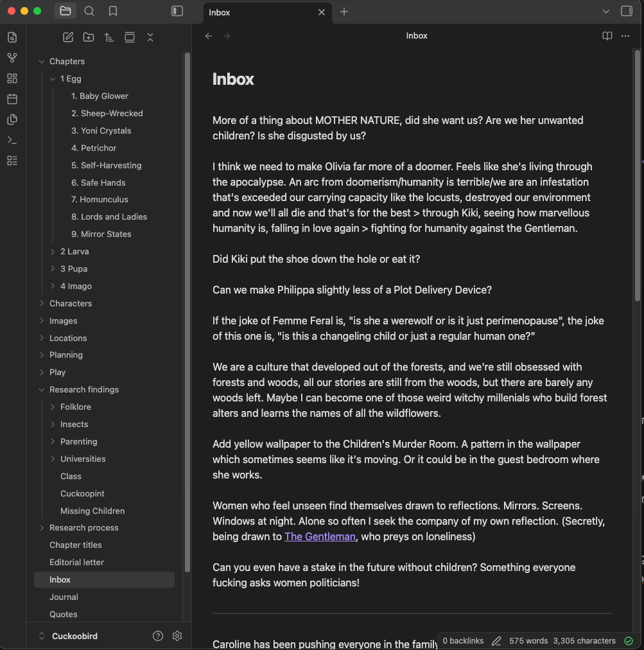Open the bookmarks panel

click(x=113, y=11)
